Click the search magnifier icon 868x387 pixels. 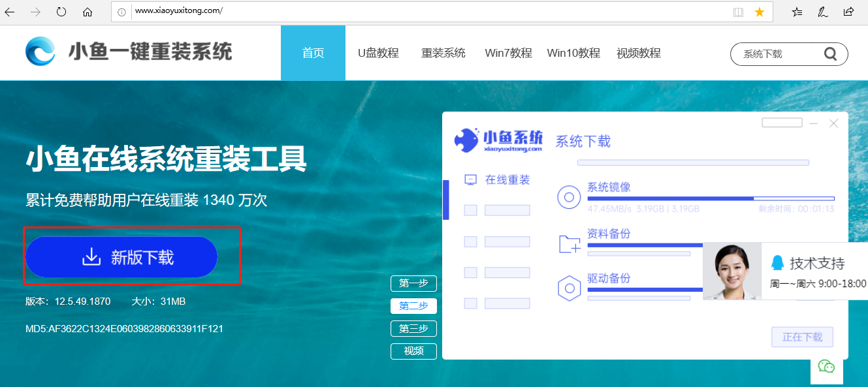pyautogui.click(x=830, y=54)
